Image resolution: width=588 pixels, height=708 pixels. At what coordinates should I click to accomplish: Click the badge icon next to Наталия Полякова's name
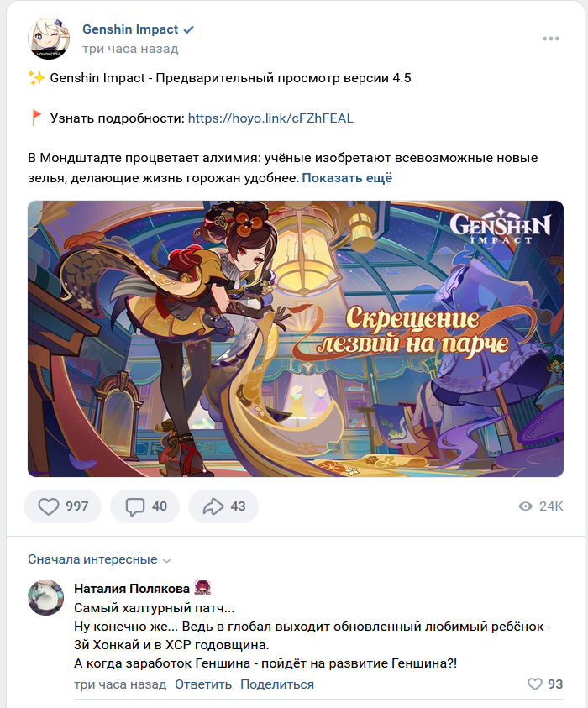coord(202,587)
